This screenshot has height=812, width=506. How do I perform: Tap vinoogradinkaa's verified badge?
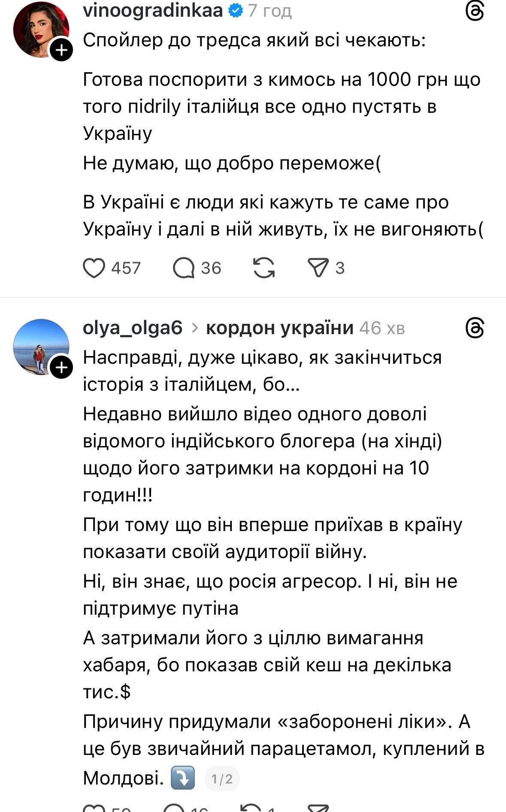[x=236, y=11]
